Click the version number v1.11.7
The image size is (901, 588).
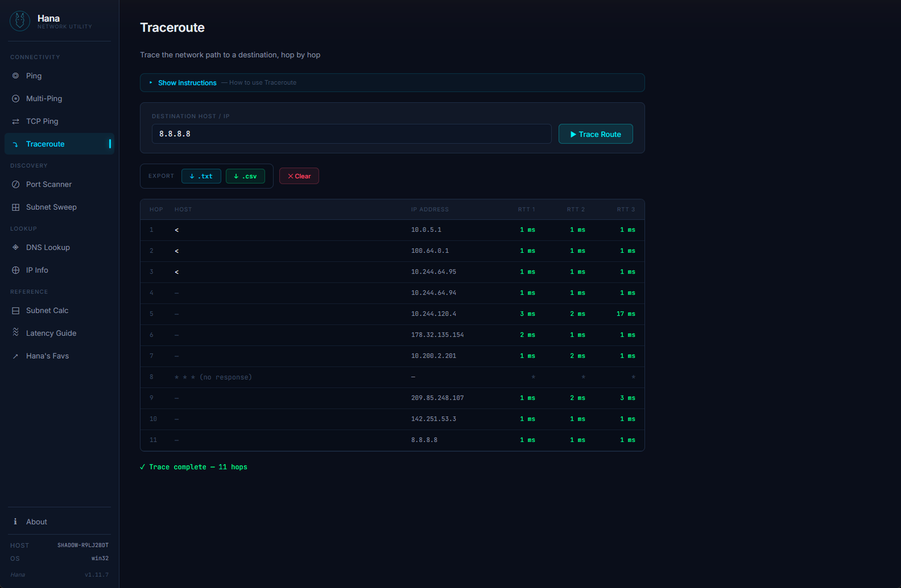pyautogui.click(x=97, y=574)
